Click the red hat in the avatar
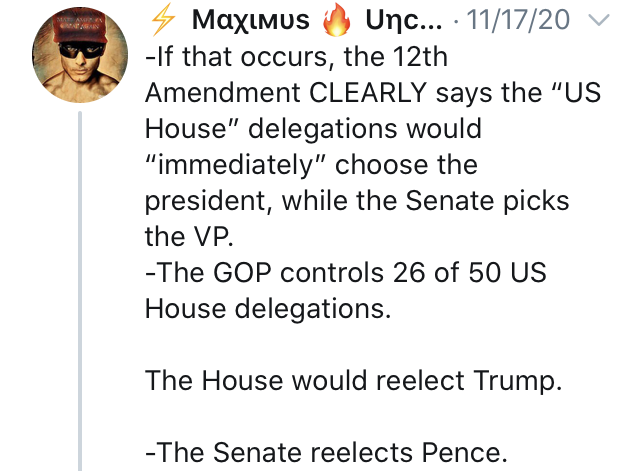 80,29
